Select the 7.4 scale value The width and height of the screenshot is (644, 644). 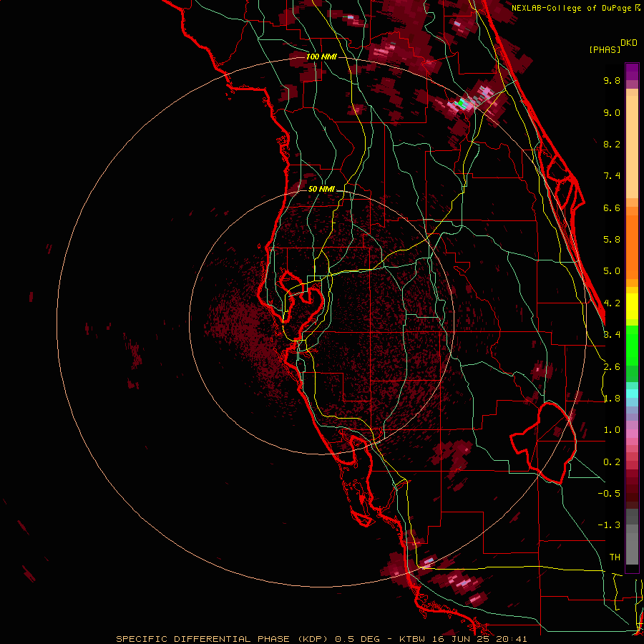[x=612, y=176]
